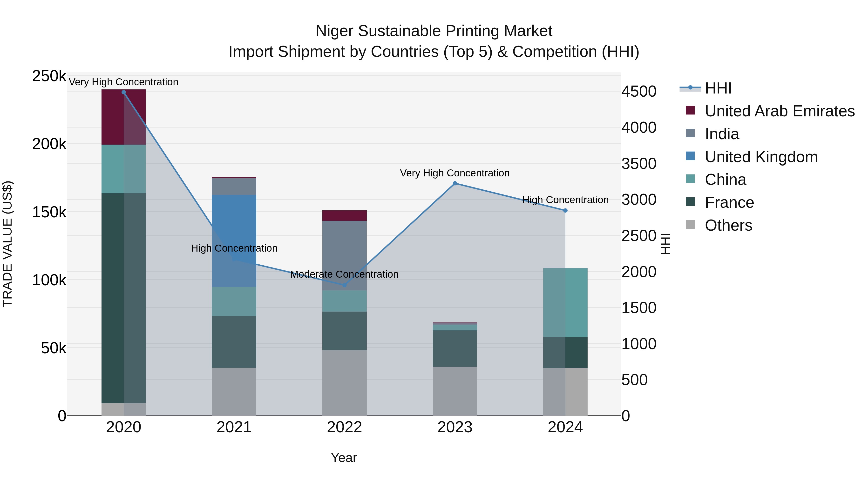Click the 200k y-axis tick label
Image resolution: width=868 pixels, height=488 pixels.
click(49, 144)
